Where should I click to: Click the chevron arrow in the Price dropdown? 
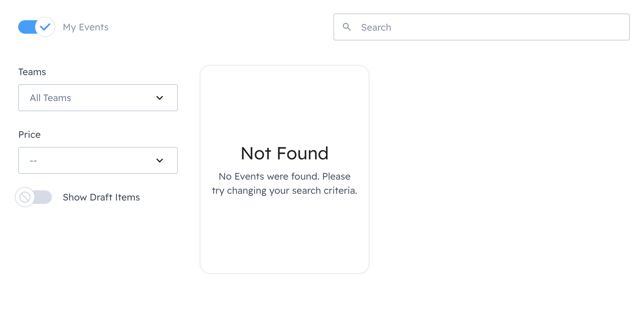click(x=160, y=160)
